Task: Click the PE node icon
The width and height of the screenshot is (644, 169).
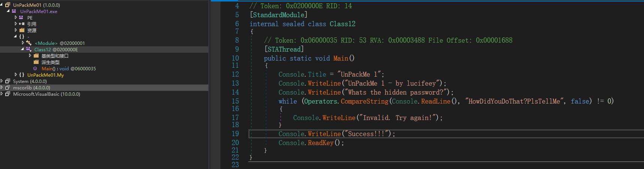Action: (x=21, y=18)
